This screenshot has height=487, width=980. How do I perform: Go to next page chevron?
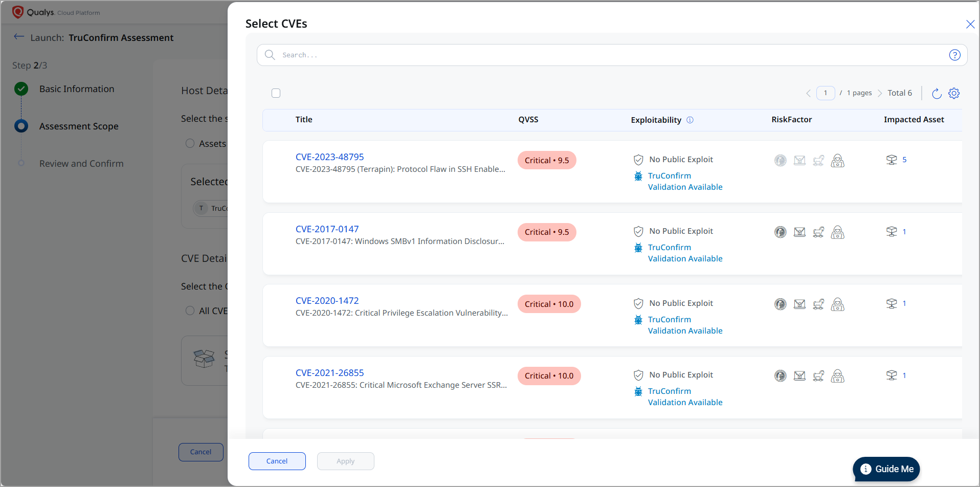click(x=880, y=93)
